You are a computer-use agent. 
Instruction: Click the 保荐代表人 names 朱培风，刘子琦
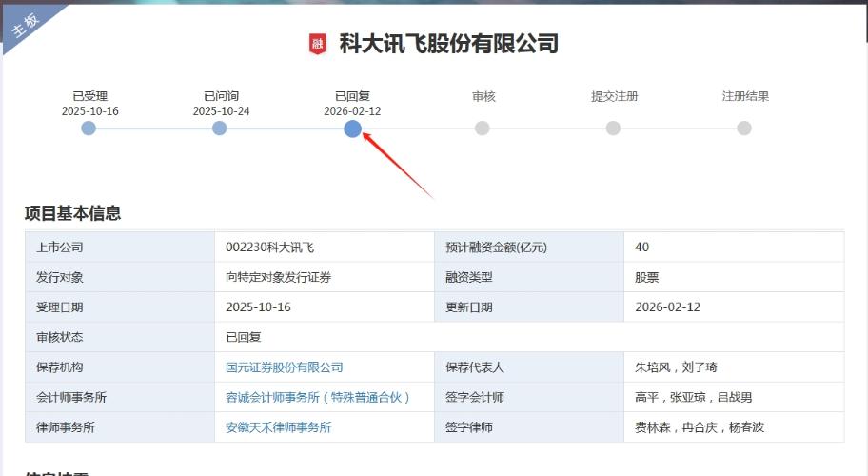click(x=676, y=367)
